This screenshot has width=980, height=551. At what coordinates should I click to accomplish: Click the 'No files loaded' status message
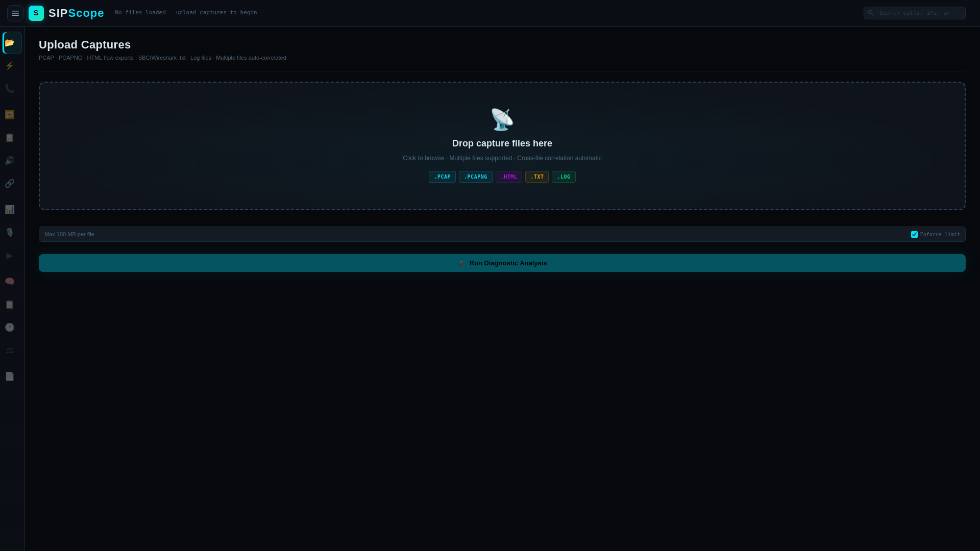(x=186, y=13)
